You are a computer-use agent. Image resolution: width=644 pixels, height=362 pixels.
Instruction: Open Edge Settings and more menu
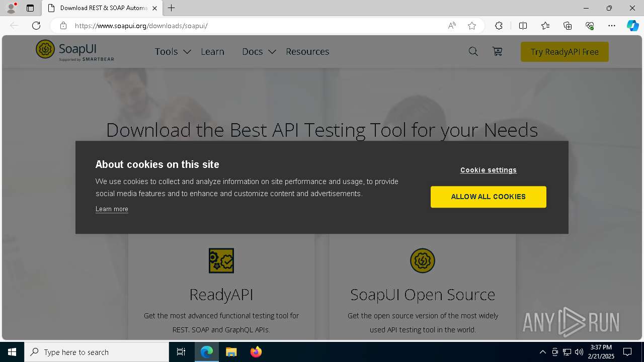(x=612, y=26)
